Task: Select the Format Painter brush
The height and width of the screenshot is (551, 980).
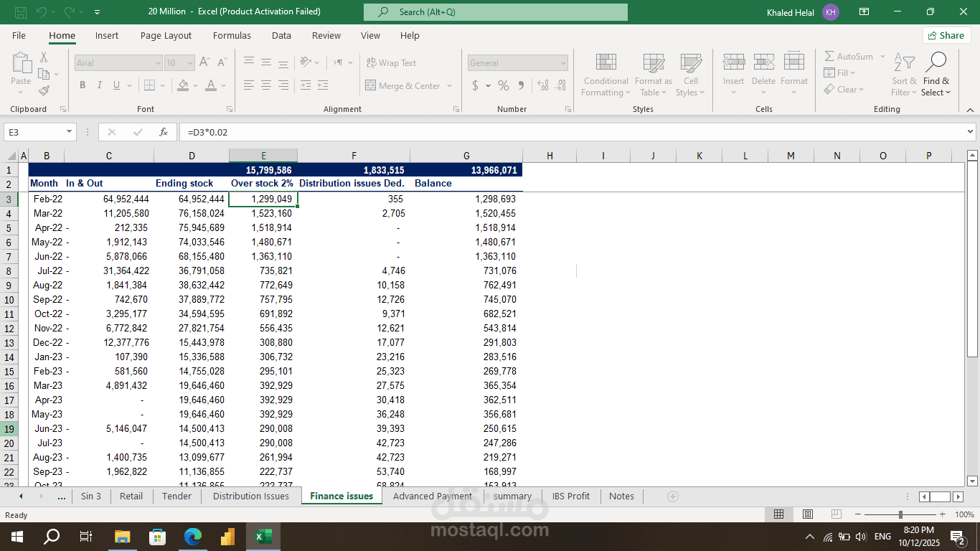Action: click(44, 91)
